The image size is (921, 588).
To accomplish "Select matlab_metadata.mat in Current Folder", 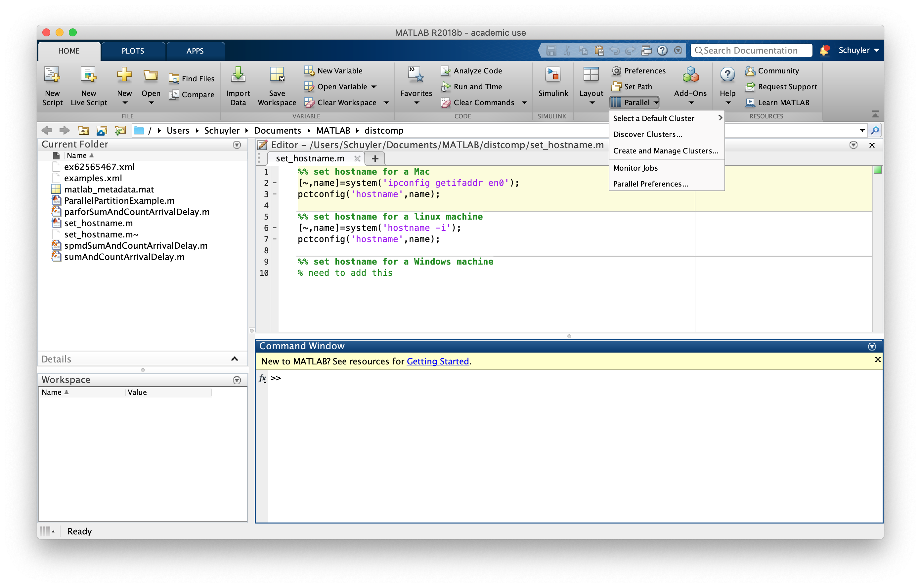I will (109, 189).
